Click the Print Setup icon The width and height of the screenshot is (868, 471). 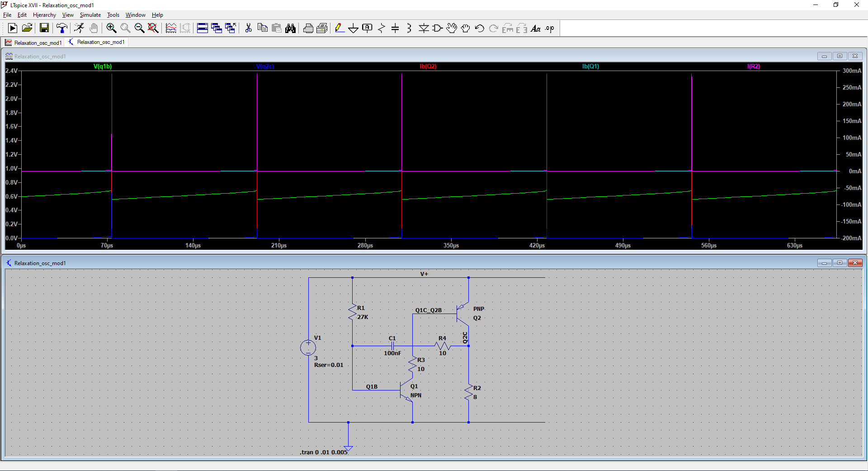[x=322, y=28]
